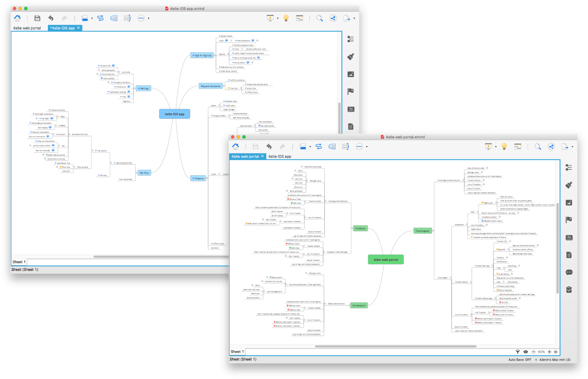Zoom out with minus button in web portal
This screenshot has height=379, width=588.
pyautogui.click(x=534, y=352)
